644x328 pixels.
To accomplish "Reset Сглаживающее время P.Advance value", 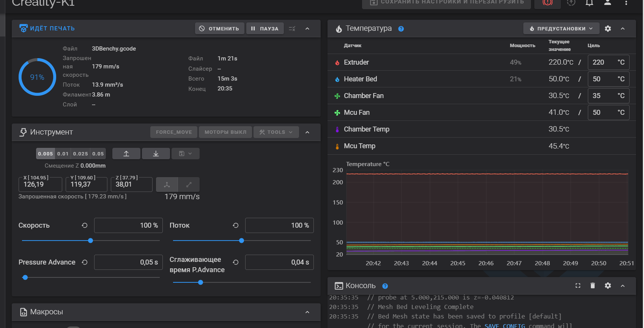I will 236,262.
